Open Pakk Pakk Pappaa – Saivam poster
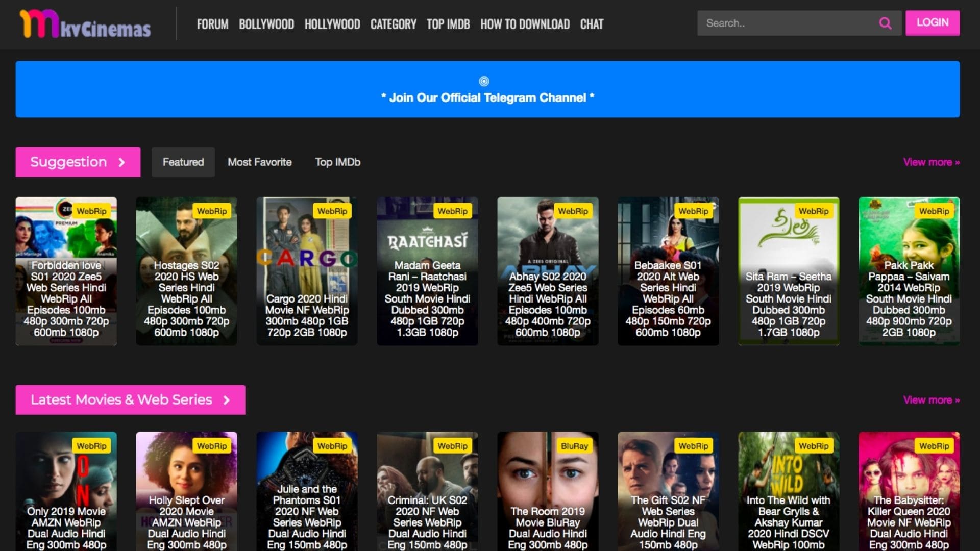 click(x=909, y=271)
